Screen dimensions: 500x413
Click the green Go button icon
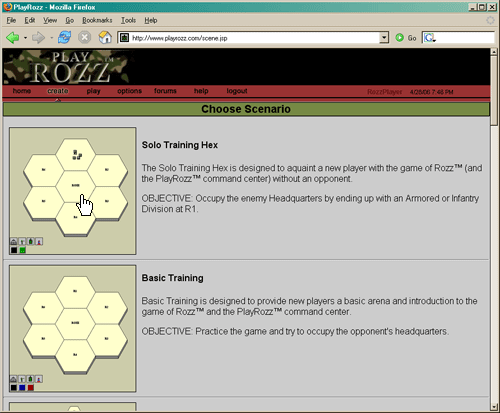399,38
